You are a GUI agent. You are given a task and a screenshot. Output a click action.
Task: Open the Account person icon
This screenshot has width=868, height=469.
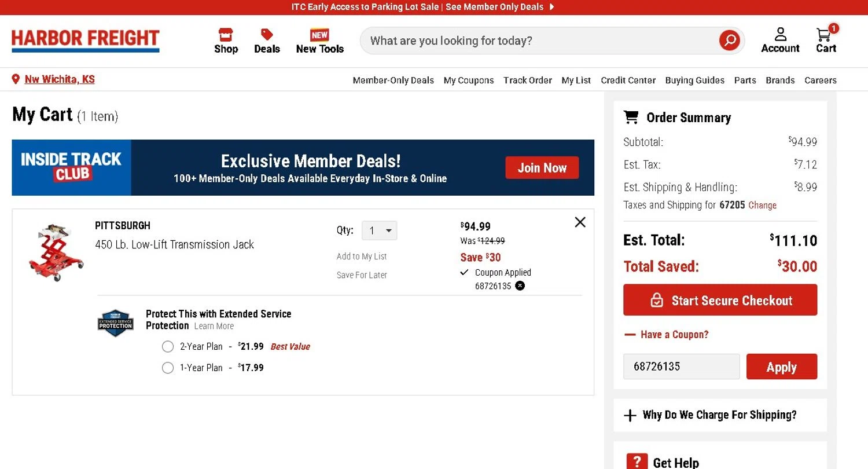tap(780, 34)
